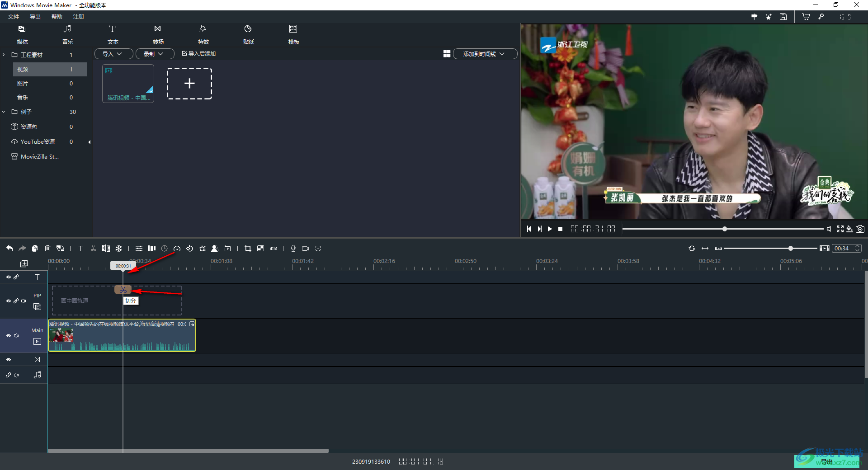Click the person cutout icon
Screen dimensions: 868x470
coord(215,248)
